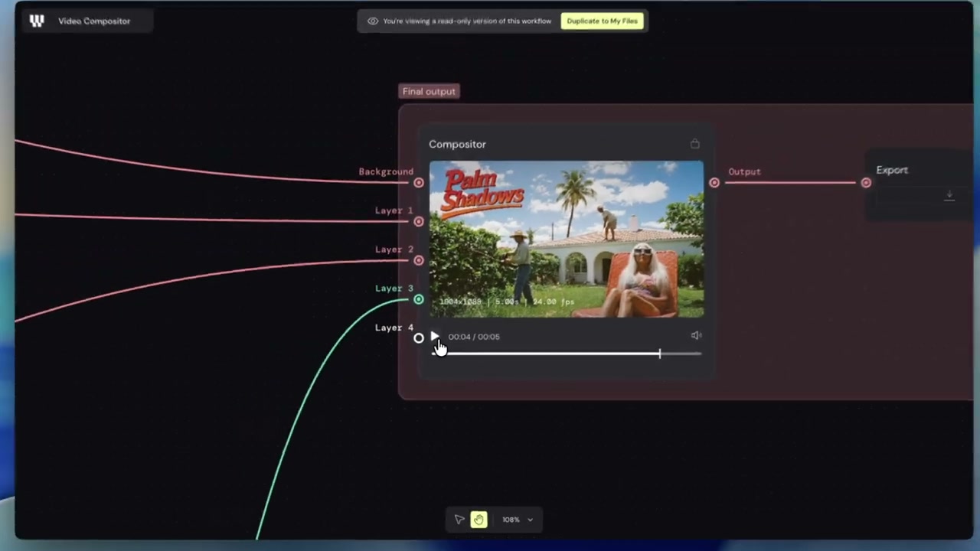980x551 pixels.
Task: Click the Video Compositor workflow title
Action: click(x=94, y=21)
